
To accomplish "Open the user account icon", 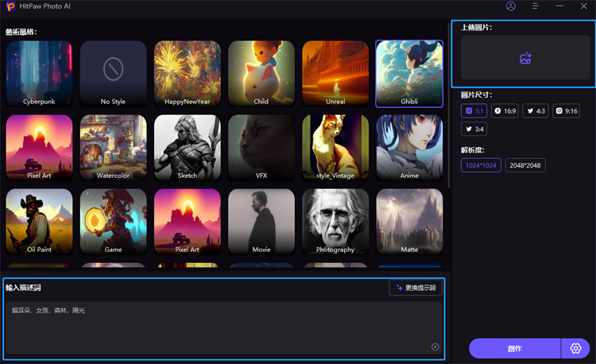I will (510, 6).
